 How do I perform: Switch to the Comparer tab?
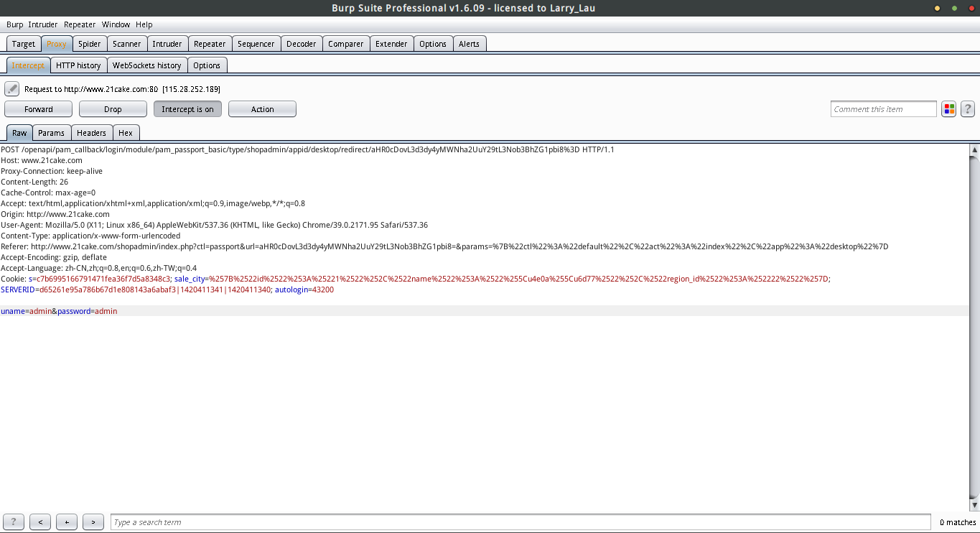click(x=346, y=44)
